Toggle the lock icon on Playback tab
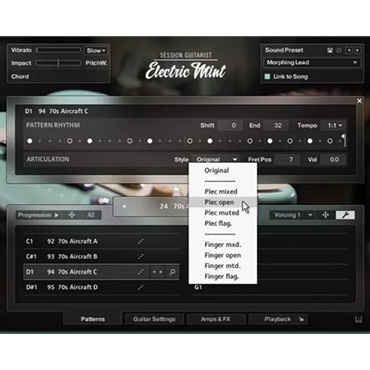This screenshot has width=370, height=370. coord(301,319)
